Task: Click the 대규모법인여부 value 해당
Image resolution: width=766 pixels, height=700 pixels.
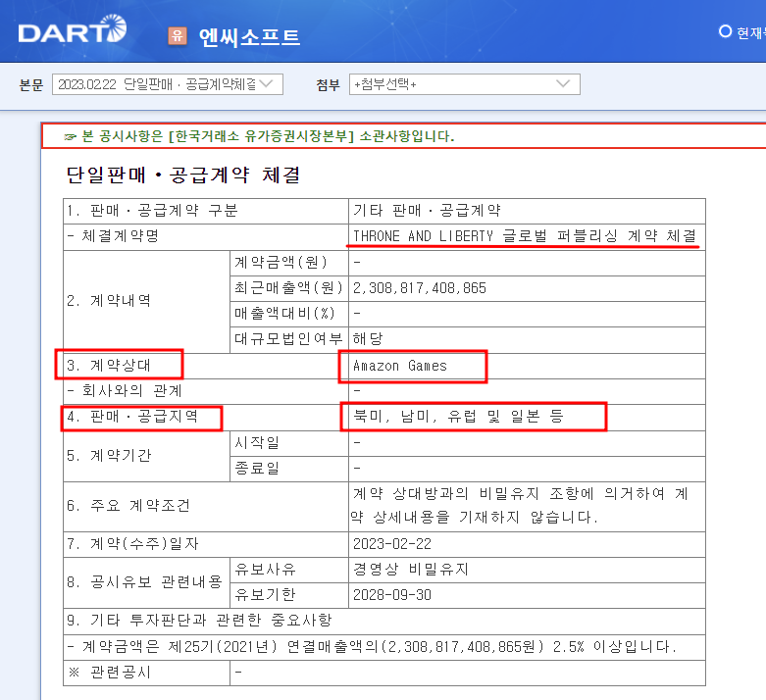Action: click(x=368, y=339)
